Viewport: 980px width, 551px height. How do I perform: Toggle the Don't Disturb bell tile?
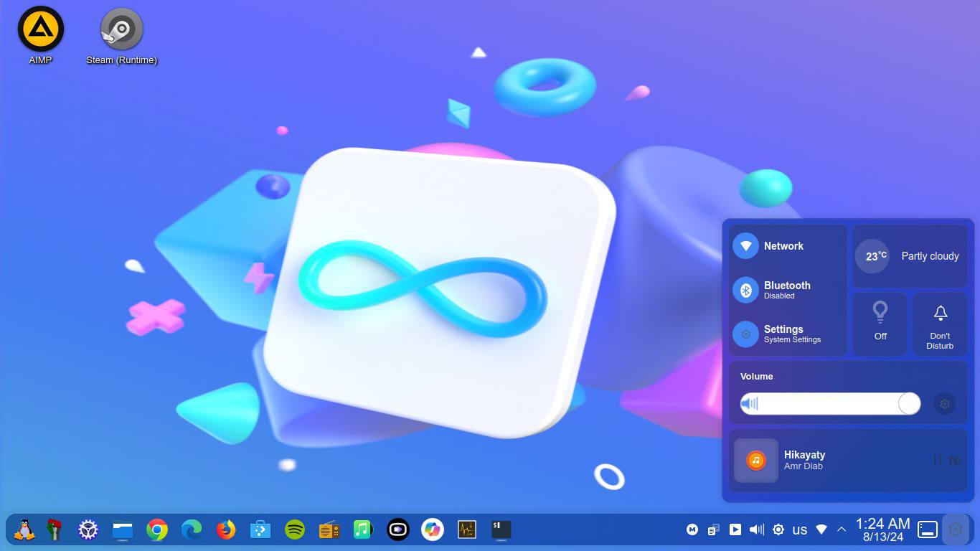(x=940, y=324)
